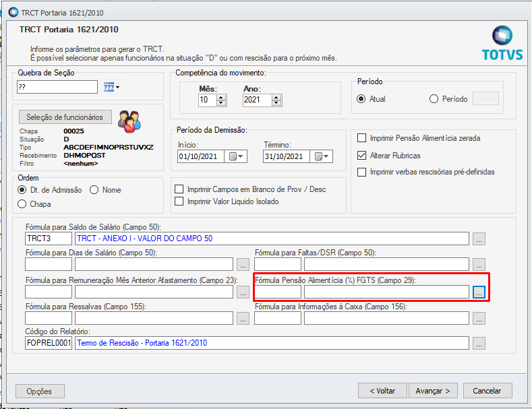This screenshot has height=409, width=532.
Task: Click the Remuneração Mês Anterior description field
Action: pos(154,292)
